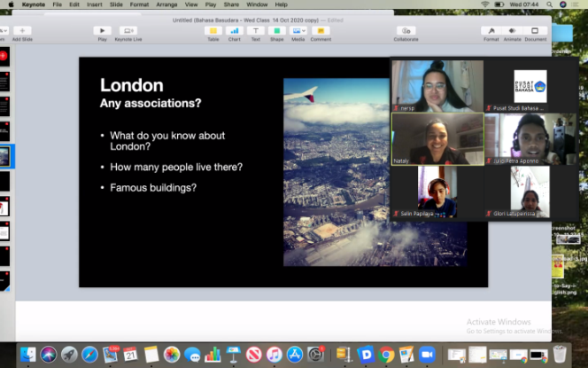Insert a Table from the toolbar

click(x=213, y=31)
